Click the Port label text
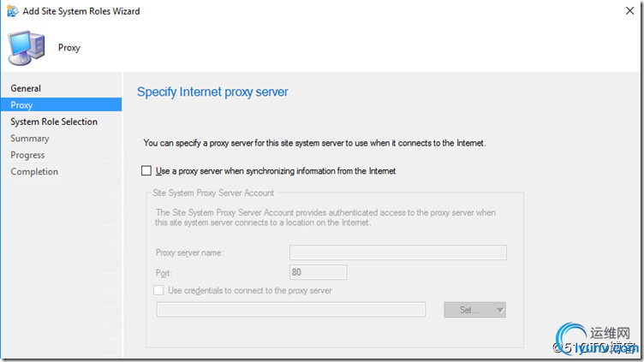 pos(166,272)
